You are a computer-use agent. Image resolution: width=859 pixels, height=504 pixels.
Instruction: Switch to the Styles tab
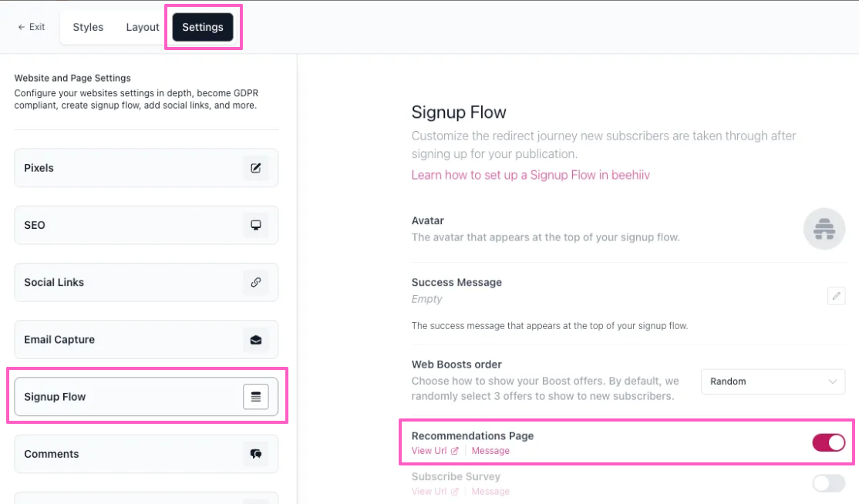tap(88, 27)
